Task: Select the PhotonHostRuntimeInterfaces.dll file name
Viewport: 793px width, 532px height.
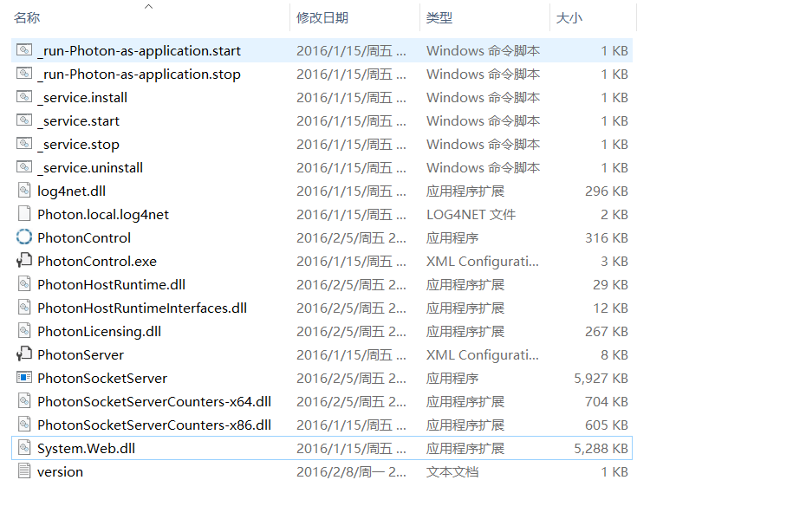Action: click(142, 308)
